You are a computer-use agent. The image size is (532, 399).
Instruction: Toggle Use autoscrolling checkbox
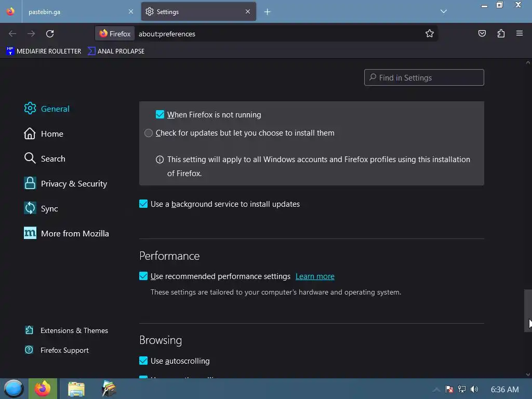[143, 361]
